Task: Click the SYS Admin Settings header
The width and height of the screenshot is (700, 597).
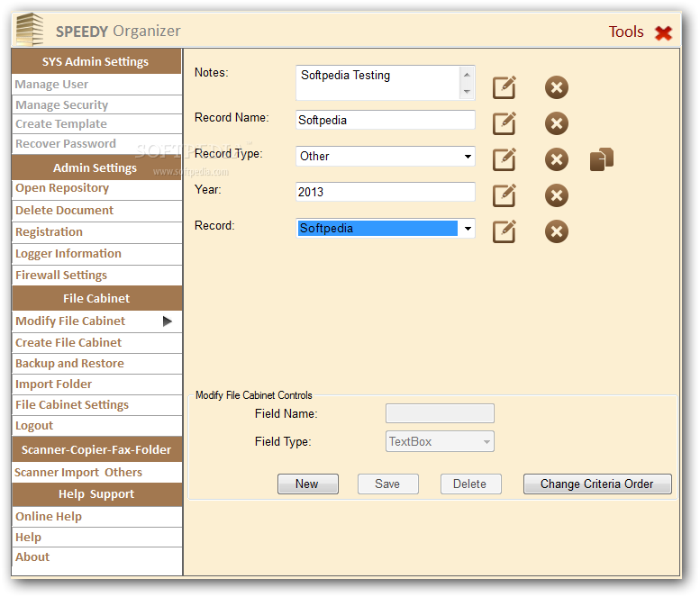Action: (97, 61)
